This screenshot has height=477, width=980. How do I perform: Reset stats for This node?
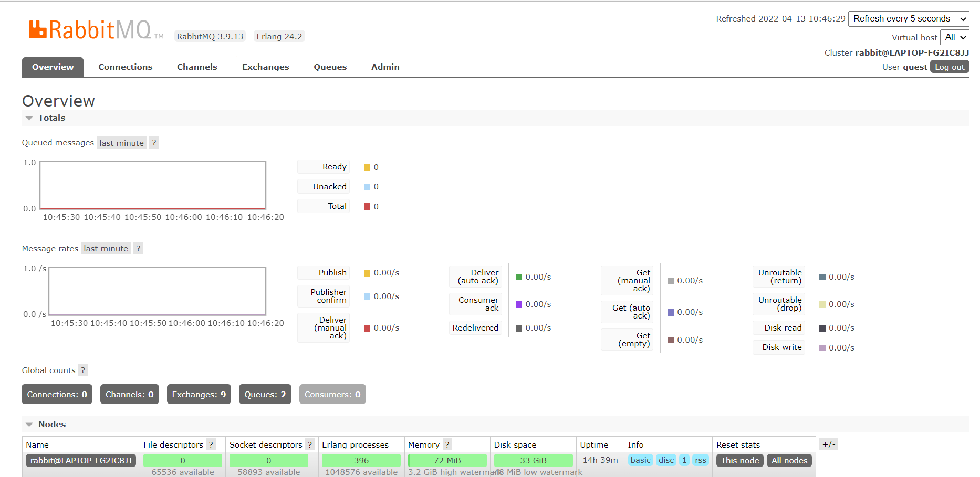pyautogui.click(x=739, y=460)
